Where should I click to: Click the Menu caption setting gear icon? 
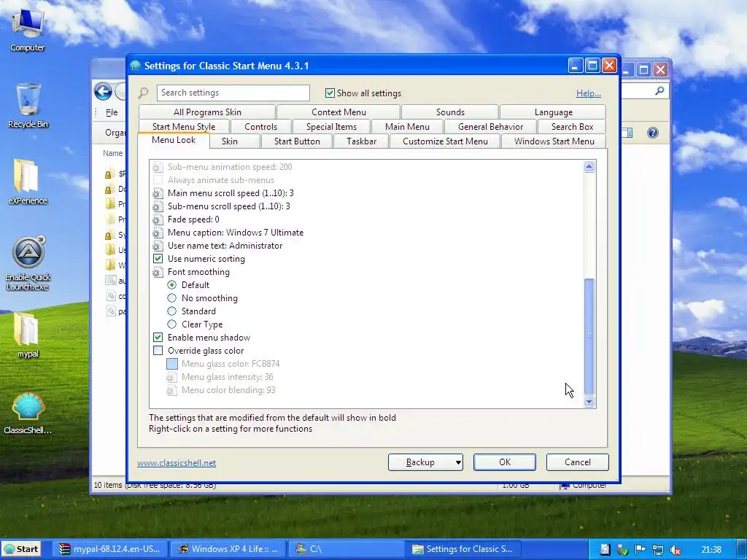click(x=158, y=233)
